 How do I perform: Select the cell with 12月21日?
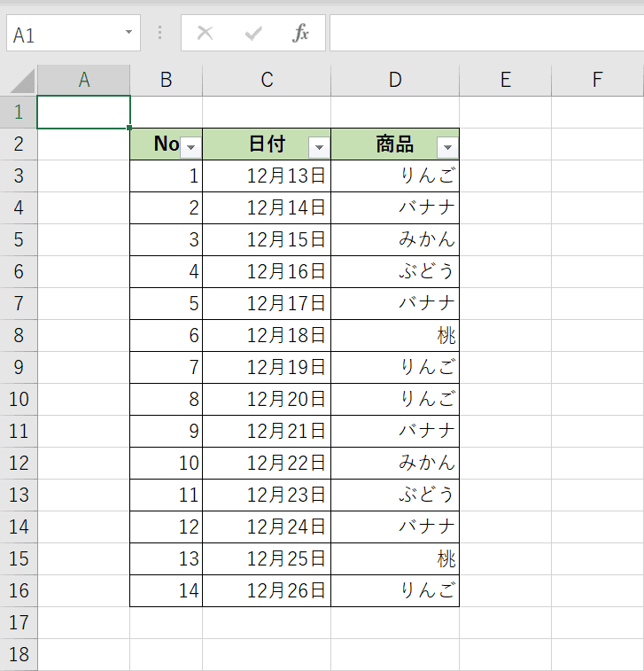point(267,431)
